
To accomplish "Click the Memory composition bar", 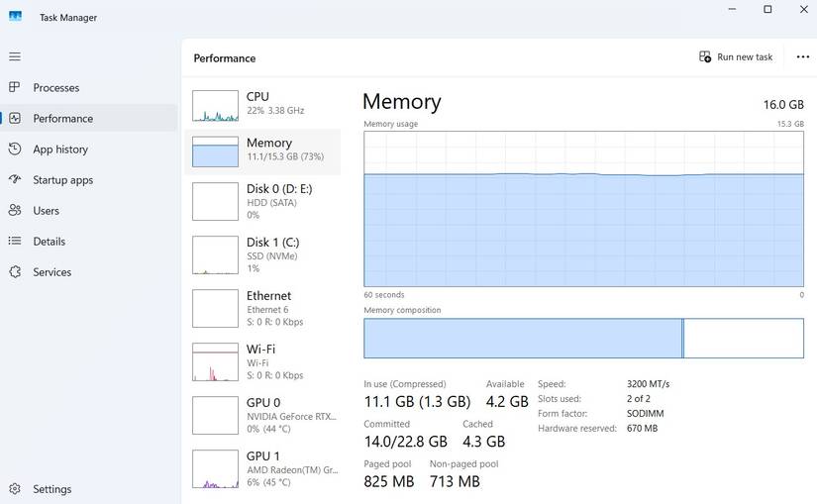I will (583, 338).
